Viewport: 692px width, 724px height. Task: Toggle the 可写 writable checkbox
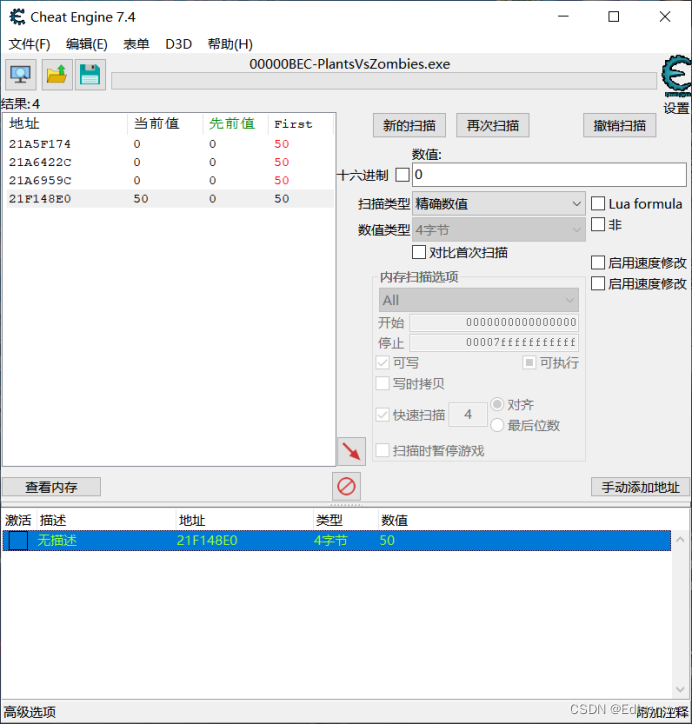pyautogui.click(x=382, y=362)
